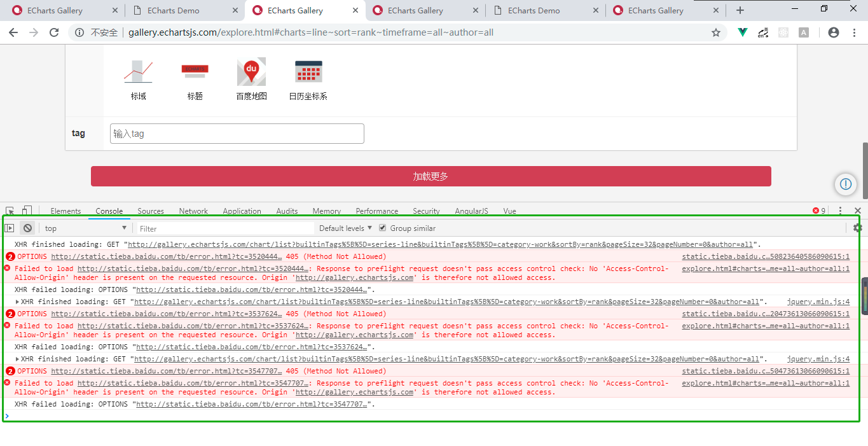Open the Memory DevTools tab
The height and width of the screenshot is (446, 868).
327,211
